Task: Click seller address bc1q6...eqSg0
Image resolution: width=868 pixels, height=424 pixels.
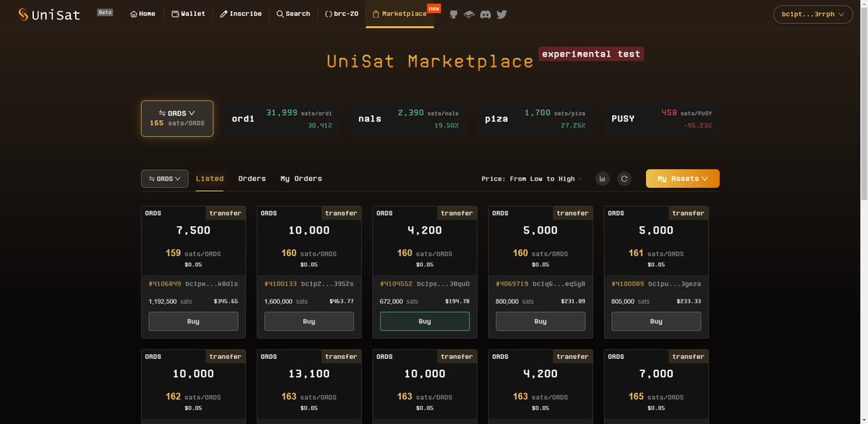Action: click(x=559, y=284)
